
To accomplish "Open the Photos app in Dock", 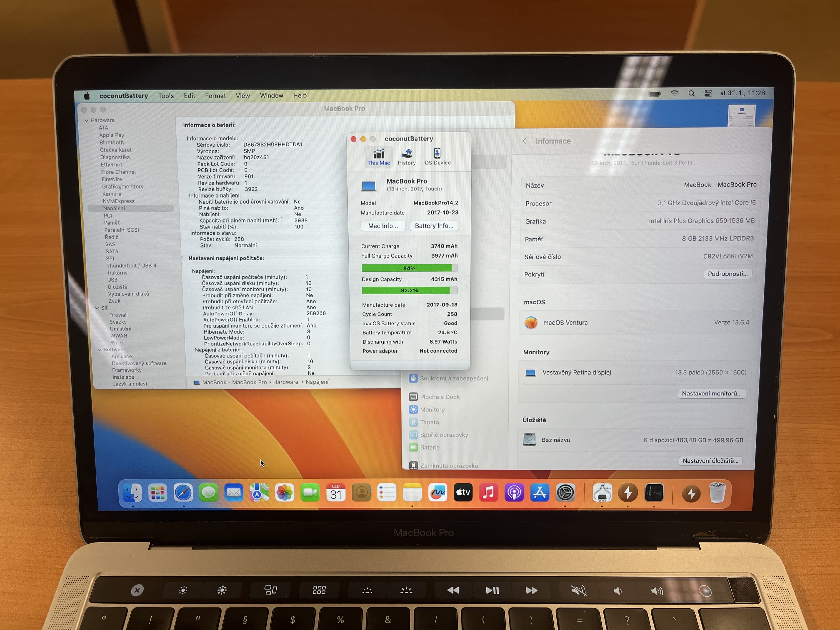I will coord(284,493).
